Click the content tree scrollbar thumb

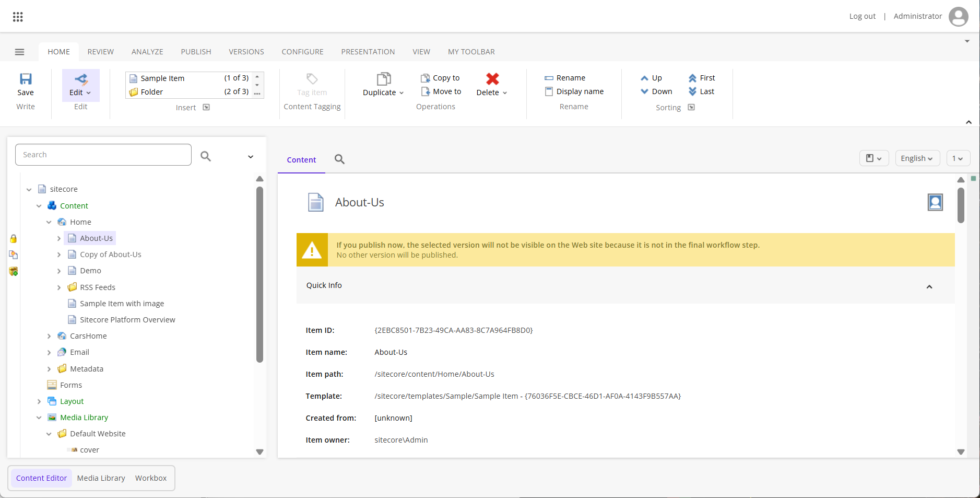click(259, 274)
